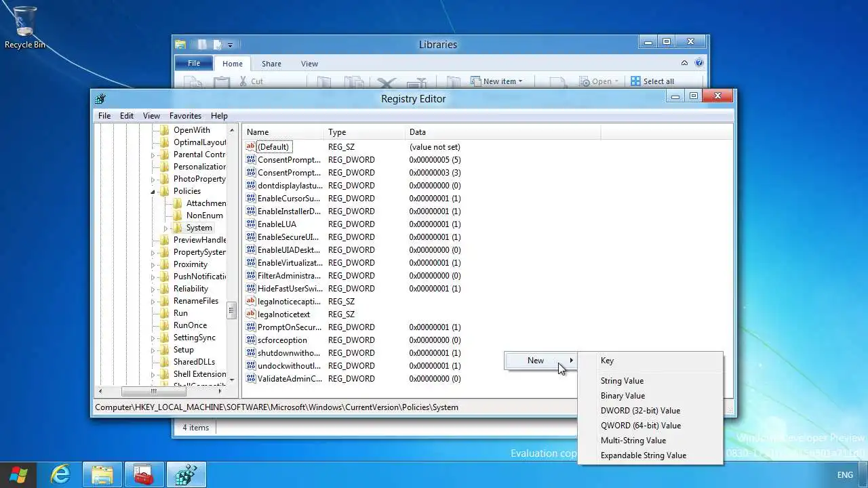Expand the System tree node

point(166,228)
